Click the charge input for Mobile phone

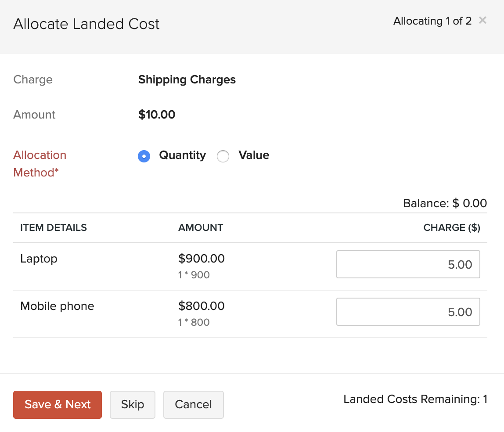[x=408, y=312]
